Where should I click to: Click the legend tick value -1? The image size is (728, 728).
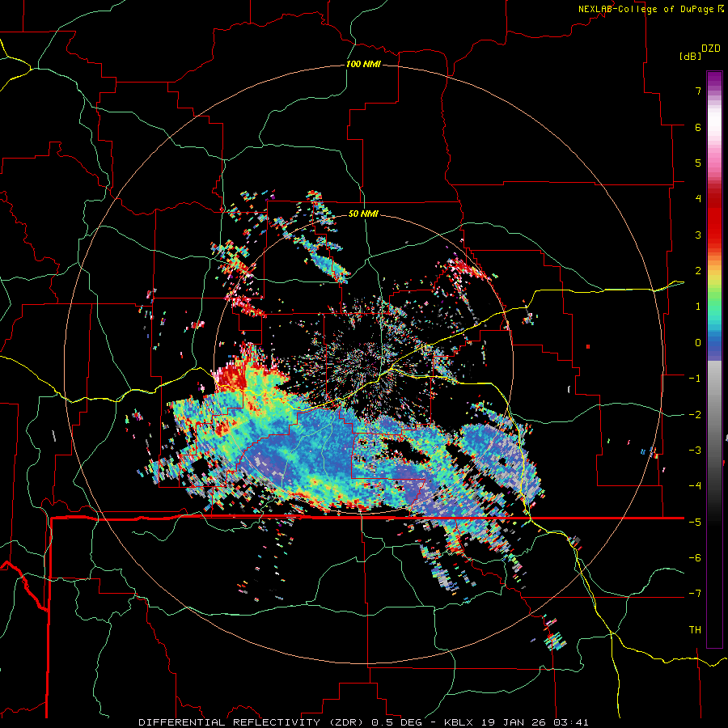tap(695, 379)
